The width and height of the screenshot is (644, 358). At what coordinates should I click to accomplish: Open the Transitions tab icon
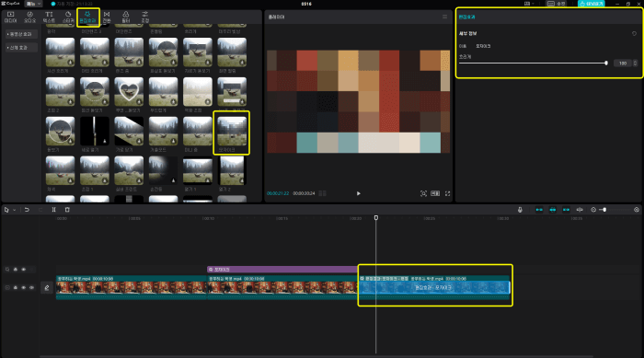(x=107, y=17)
